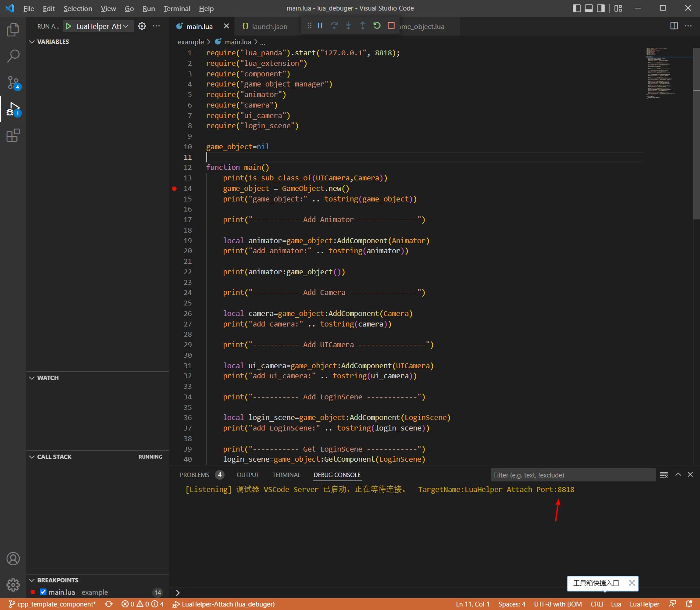The height and width of the screenshot is (610, 700).
Task: Close the 工具箱快捷入口 popup
Action: (x=632, y=583)
